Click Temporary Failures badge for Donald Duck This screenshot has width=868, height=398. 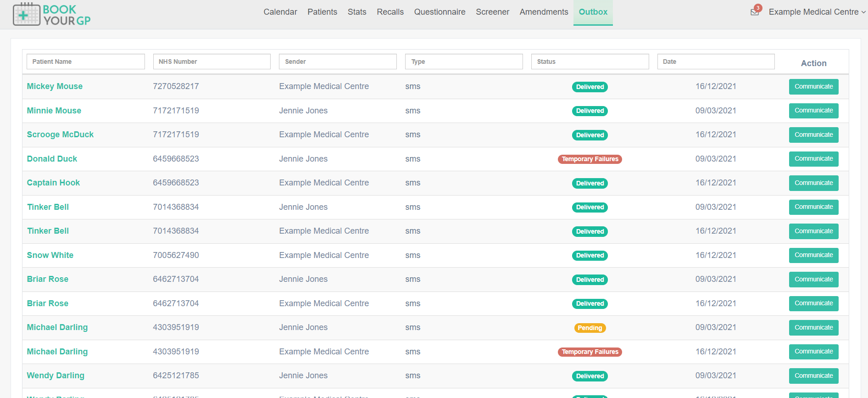(x=590, y=159)
